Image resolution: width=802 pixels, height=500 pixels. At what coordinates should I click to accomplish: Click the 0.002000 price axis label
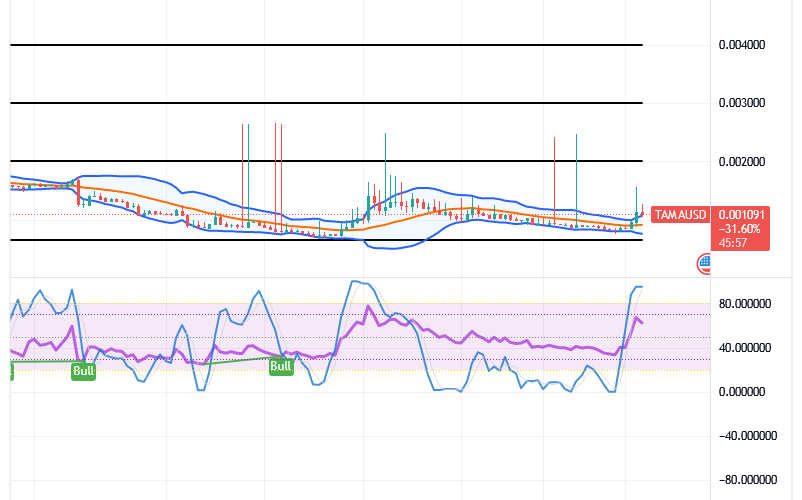(742, 162)
